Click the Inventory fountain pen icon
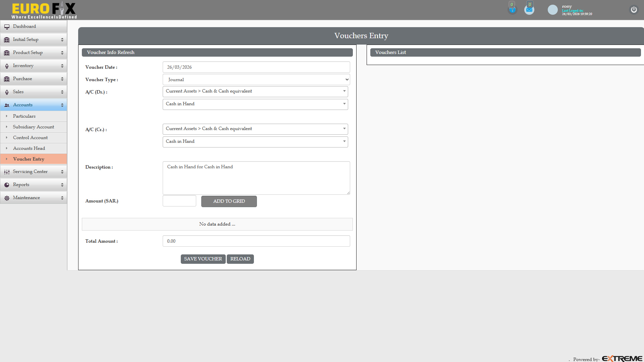This screenshot has height=362, width=644. [7, 66]
